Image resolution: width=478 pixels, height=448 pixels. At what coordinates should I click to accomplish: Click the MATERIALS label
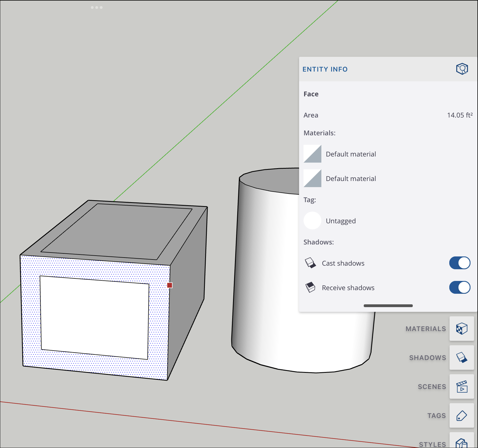[426, 329]
